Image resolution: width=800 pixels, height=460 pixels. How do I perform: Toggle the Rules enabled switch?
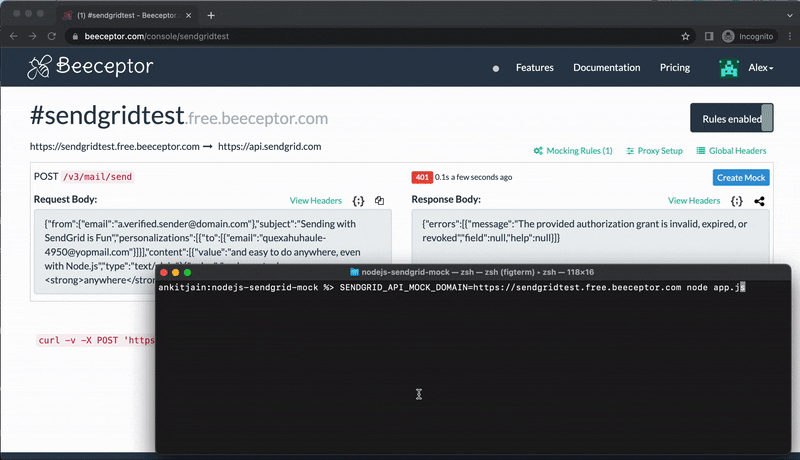732,118
